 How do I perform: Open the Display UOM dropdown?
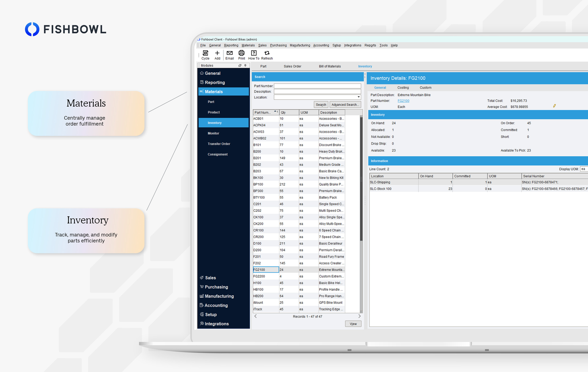pos(584,169)
